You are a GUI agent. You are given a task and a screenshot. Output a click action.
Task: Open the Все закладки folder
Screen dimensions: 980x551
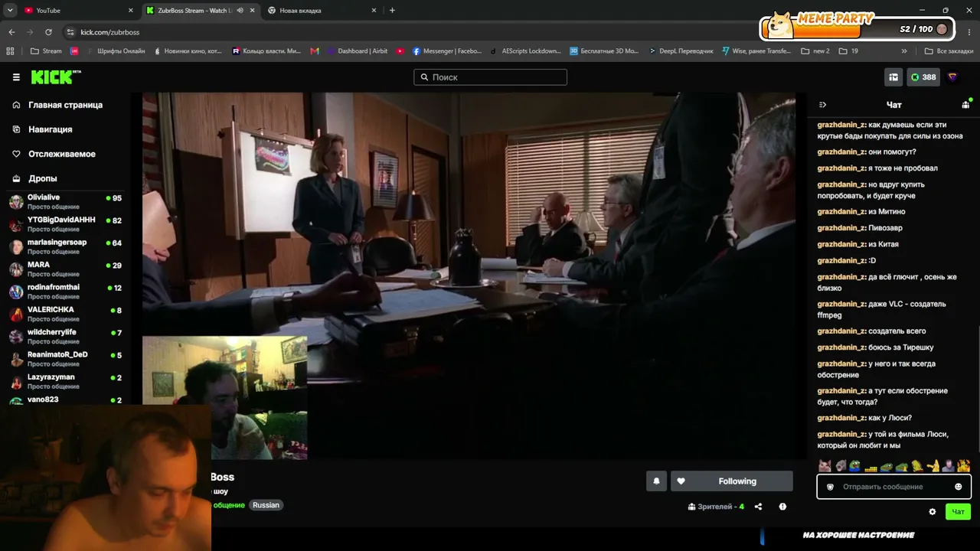[x=949, y=51]
